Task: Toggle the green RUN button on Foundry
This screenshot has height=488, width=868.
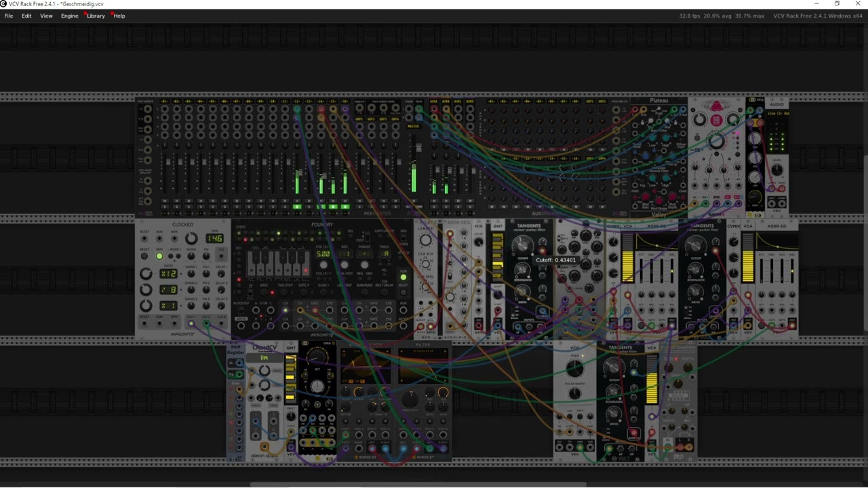Action: (403, 277)
